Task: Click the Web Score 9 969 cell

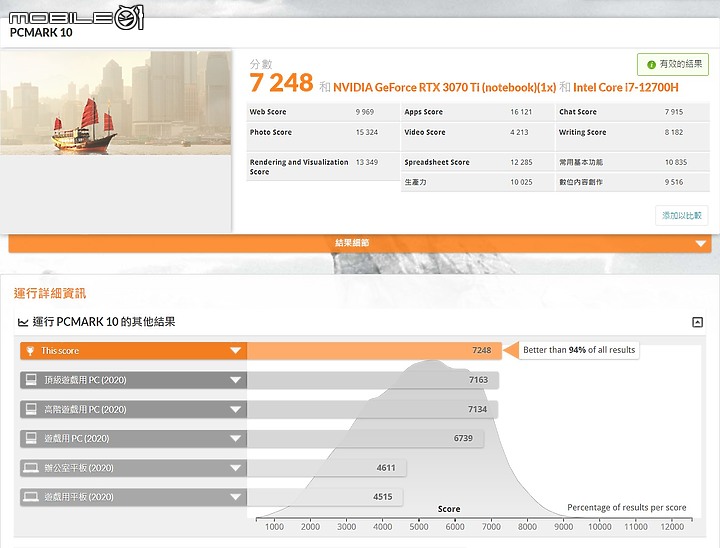Action: point(323,112)
